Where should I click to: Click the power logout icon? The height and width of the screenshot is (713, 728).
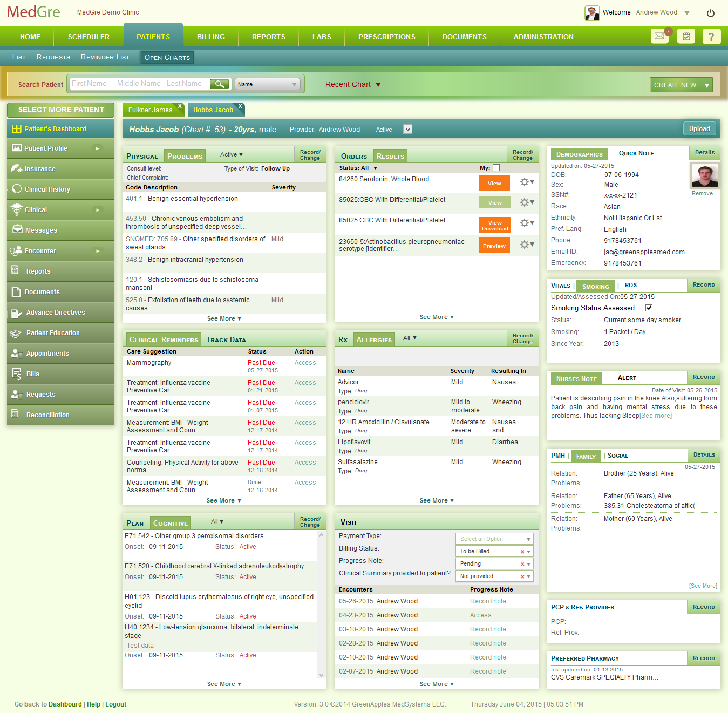(x=711, y=13)
